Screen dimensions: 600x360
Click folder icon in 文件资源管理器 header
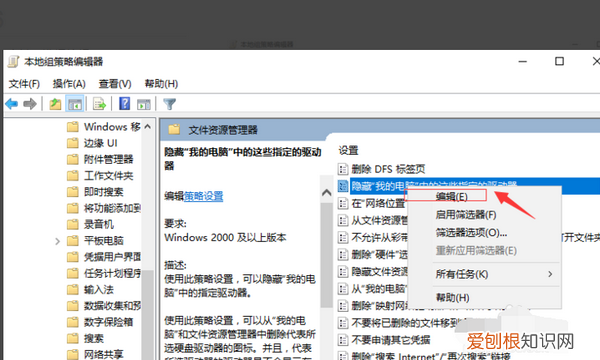click(174, 130)
